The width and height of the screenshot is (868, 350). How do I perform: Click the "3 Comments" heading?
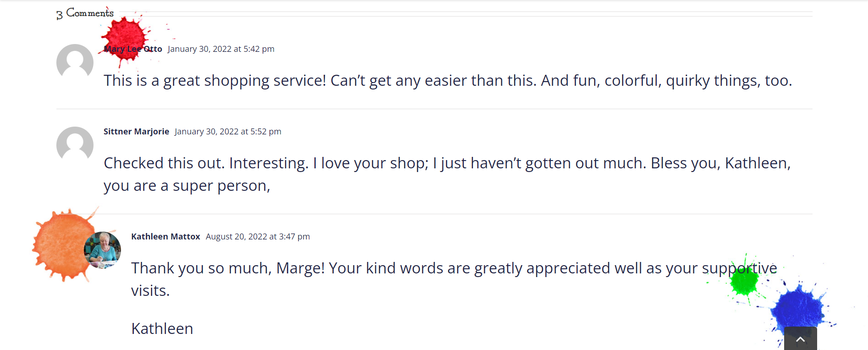coord(85,13)
